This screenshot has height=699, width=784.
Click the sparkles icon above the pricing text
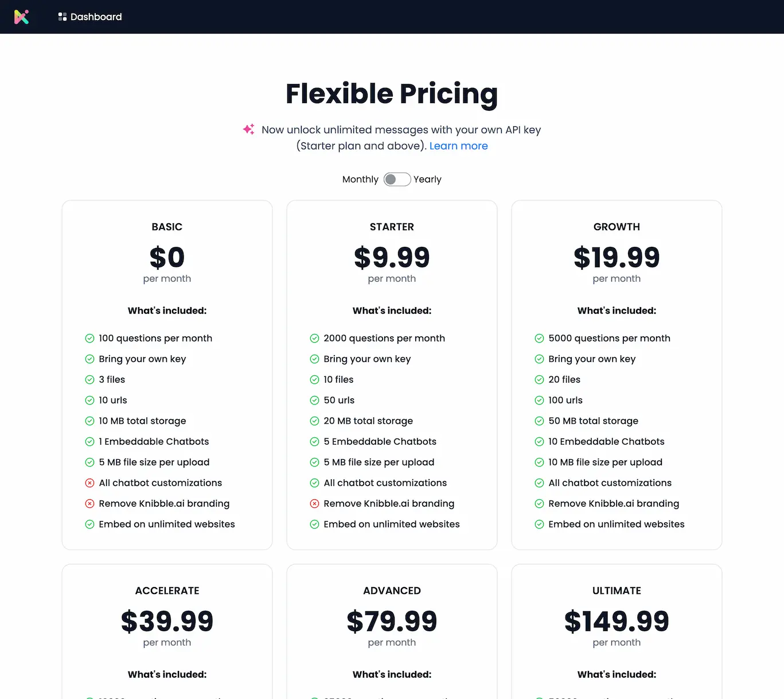pos(248,129)
